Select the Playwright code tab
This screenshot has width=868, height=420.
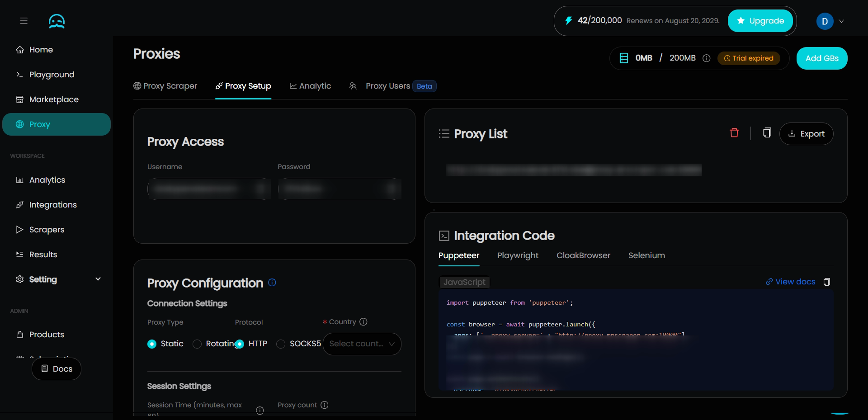(518, 255)
